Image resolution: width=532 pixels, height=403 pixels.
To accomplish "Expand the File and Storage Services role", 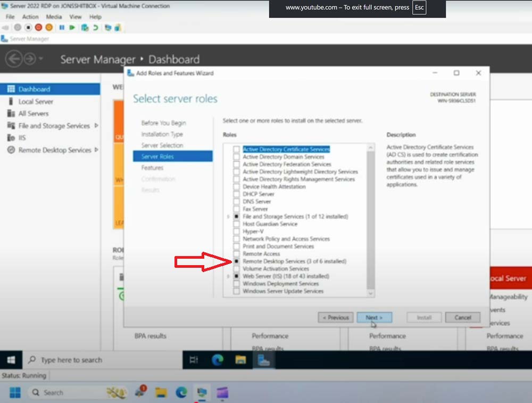I will point(229,217).
